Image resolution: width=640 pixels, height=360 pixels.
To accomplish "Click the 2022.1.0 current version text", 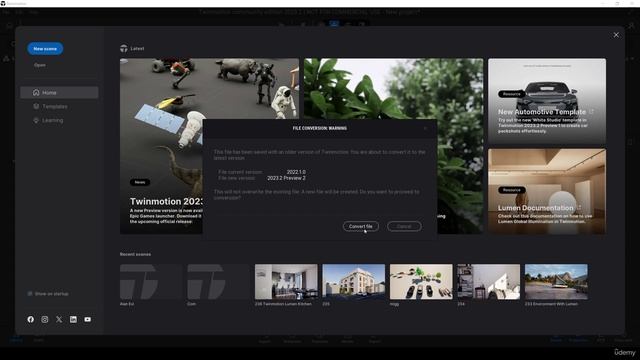I will coord(296,172).
